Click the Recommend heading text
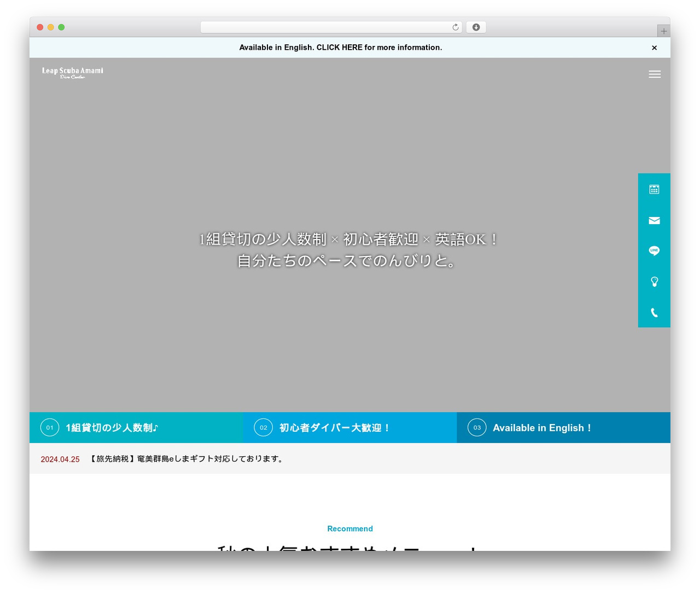The height and width of the screenshot is (593, 700). coord(350,528)
